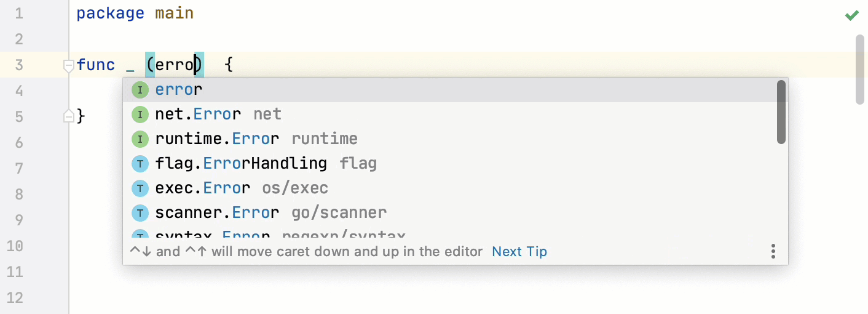Click the green inspection checkmark icon

pos(851,15)
